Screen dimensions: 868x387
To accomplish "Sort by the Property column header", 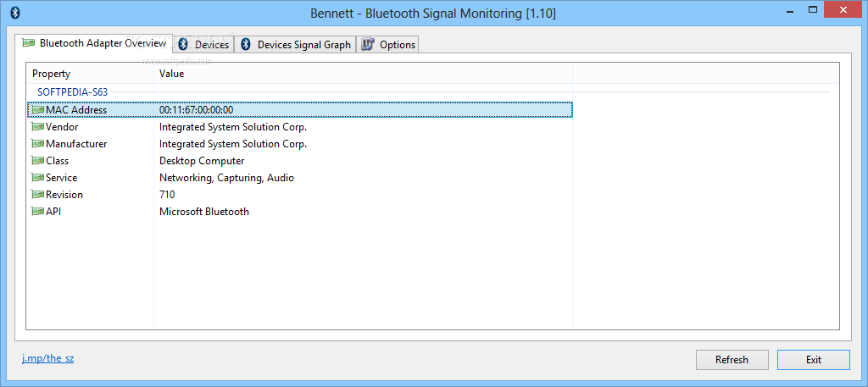I will coord(90,74).
